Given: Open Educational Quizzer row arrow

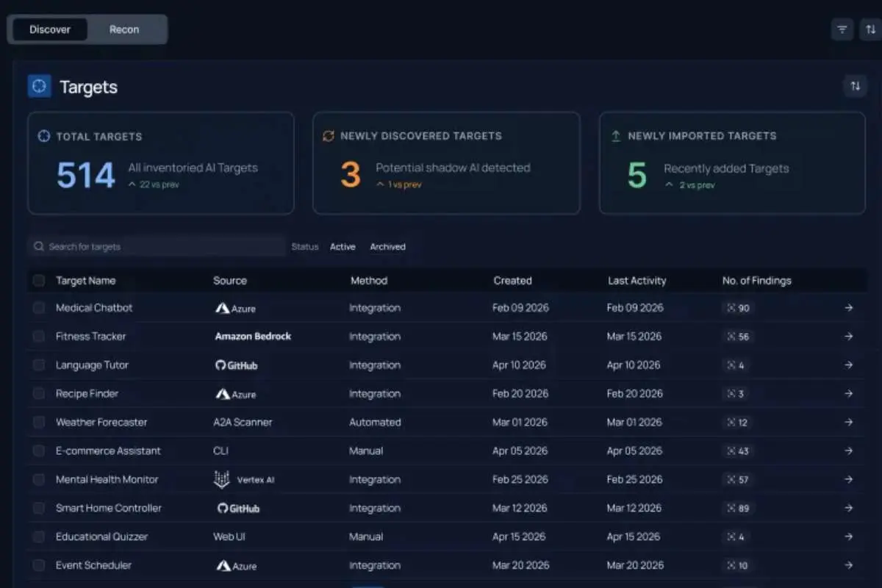Looking at the screenshot, I should click(x=849, y=537).
